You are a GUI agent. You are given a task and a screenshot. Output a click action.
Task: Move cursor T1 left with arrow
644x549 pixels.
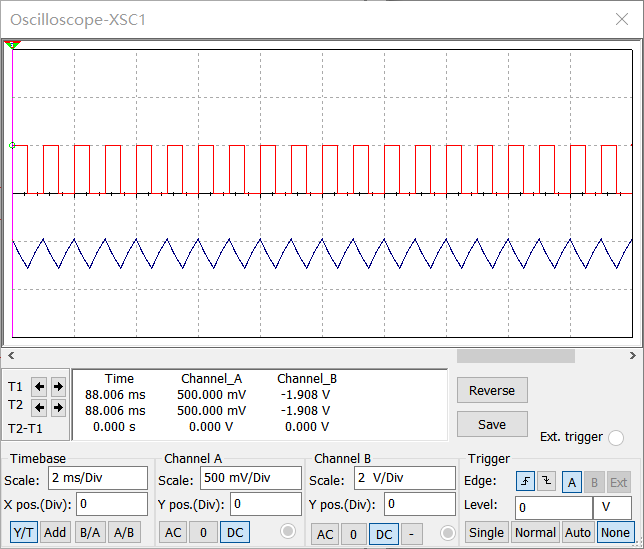pyautogui.click(x=39, y=387)
